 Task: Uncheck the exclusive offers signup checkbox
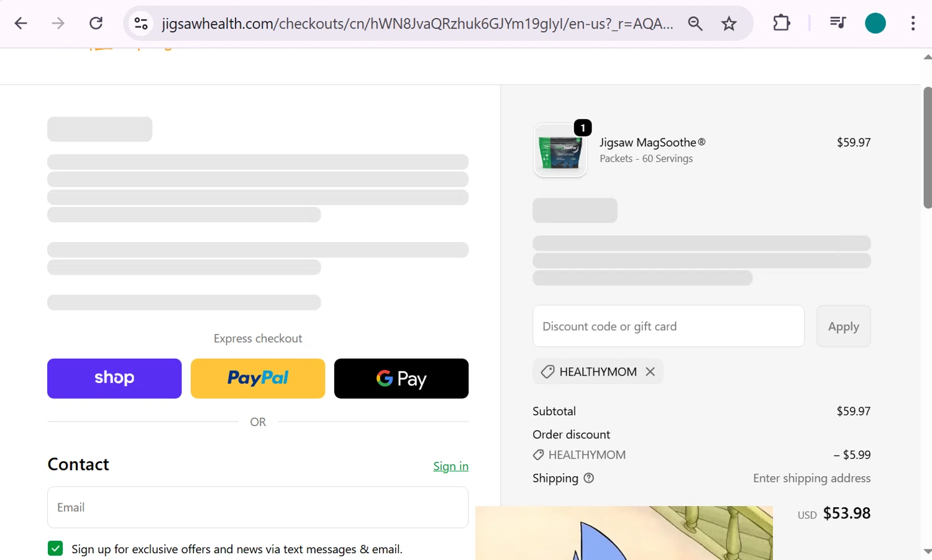pyautogui.click(x=55, y=548)
